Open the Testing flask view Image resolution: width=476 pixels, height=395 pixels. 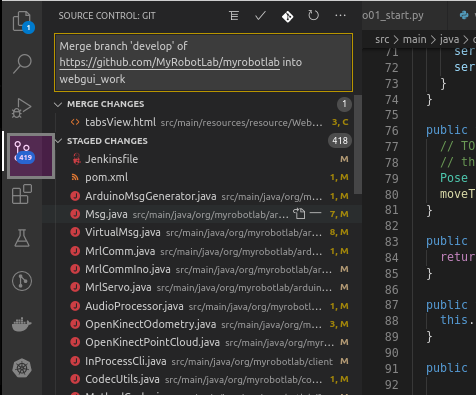click(22, 238)
